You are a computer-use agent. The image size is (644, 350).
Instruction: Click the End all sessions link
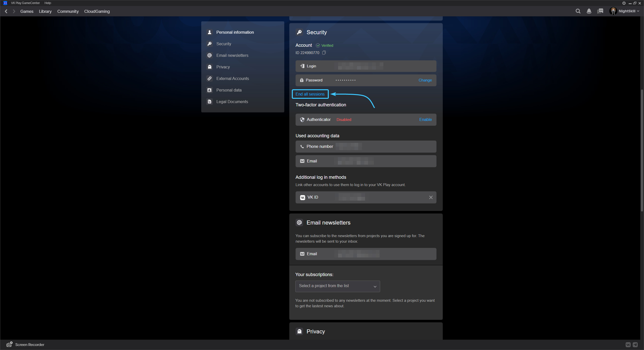[310, 94]
